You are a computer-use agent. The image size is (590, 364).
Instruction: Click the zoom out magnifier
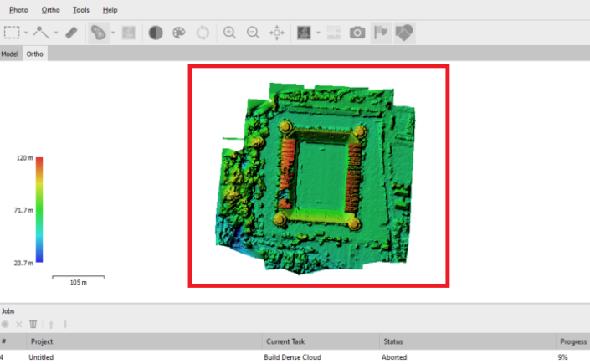(x=253, y=33)
